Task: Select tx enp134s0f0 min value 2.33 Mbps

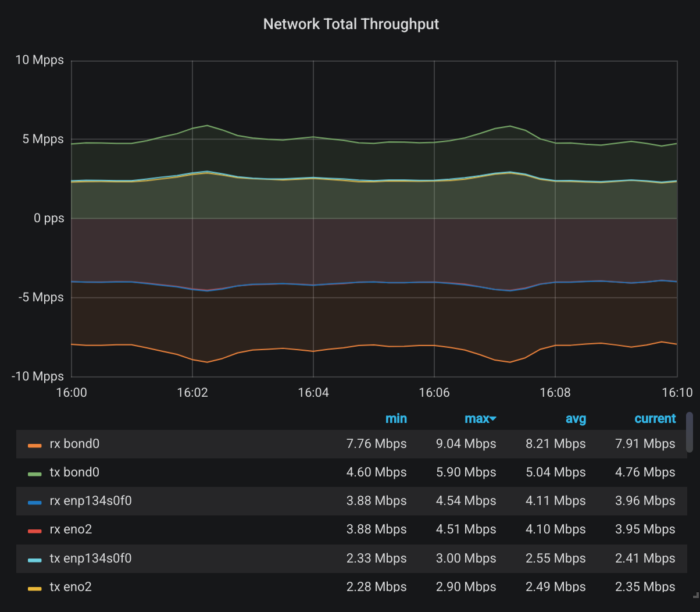Action: click(377, 558)
